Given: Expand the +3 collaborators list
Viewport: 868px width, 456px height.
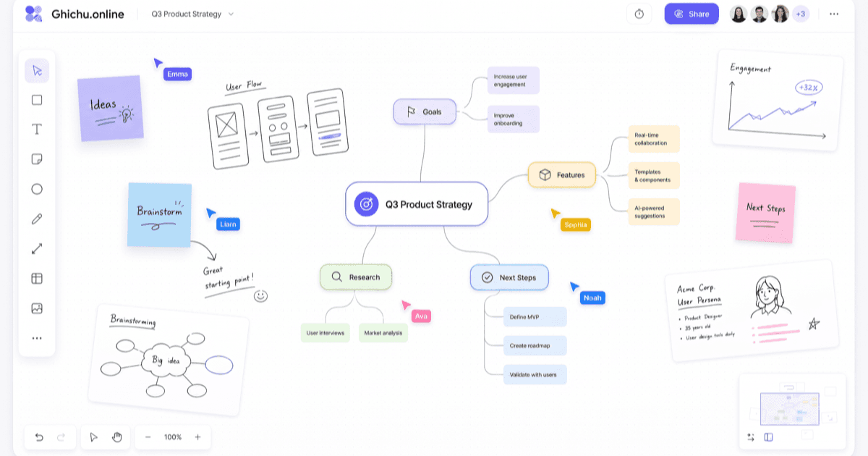Looking at the screenshot, I should [800, 14].
